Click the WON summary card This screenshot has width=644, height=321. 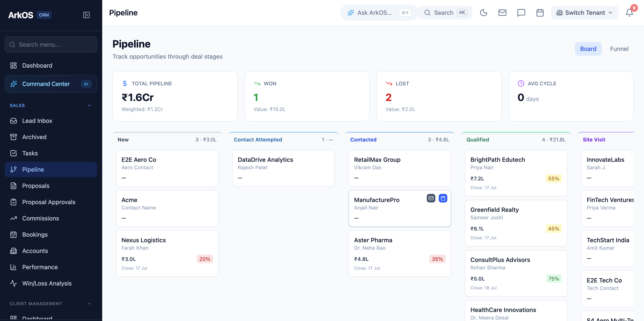(x=307, y=96)
